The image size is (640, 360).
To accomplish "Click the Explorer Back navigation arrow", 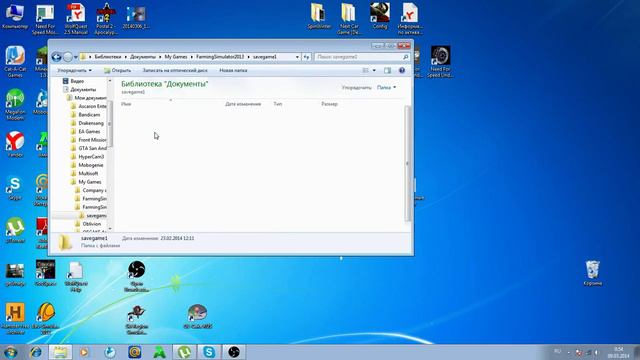I will click(x=56, y=57).
